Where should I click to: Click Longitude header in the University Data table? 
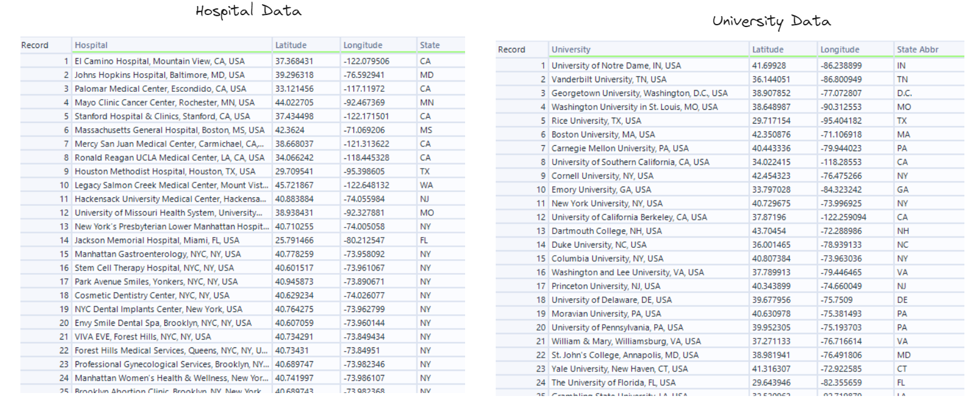pos(840,49)
